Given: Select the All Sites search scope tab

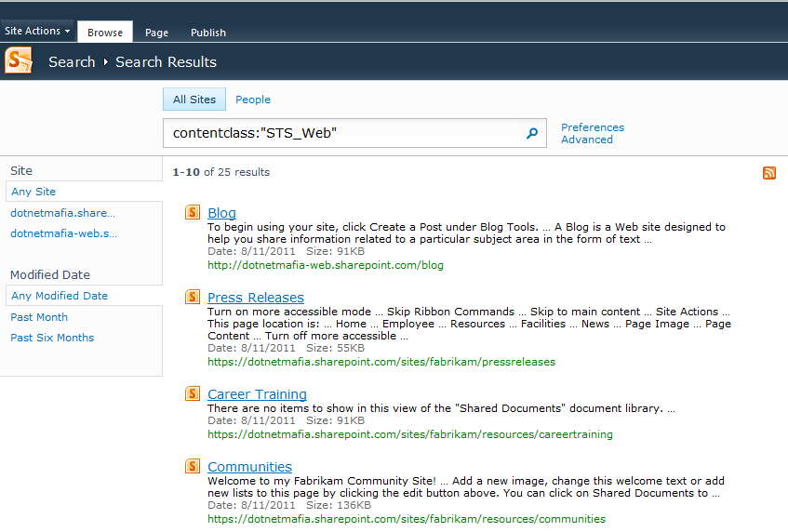Looking at the screenshot, I should click(194, 100).
